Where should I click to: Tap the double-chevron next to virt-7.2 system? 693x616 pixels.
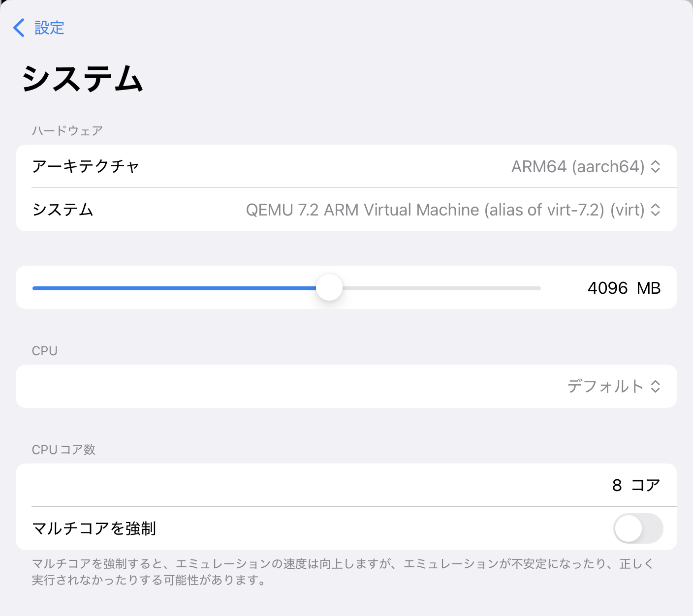pyautogui.click(x=656, y=210)
